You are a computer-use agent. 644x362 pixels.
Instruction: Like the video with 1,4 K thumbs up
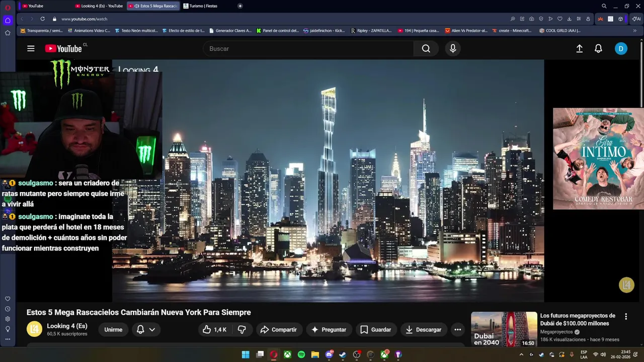point(215,330)
